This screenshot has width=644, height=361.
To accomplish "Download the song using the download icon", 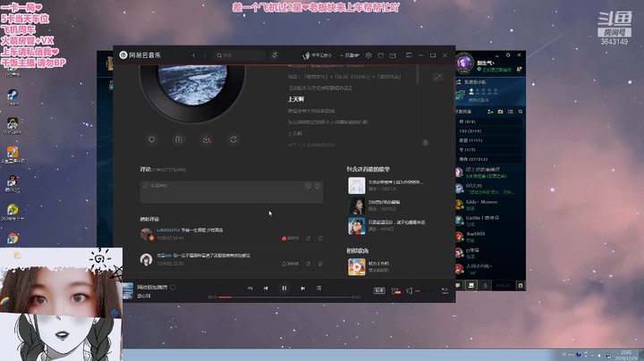I will point(207,140).
